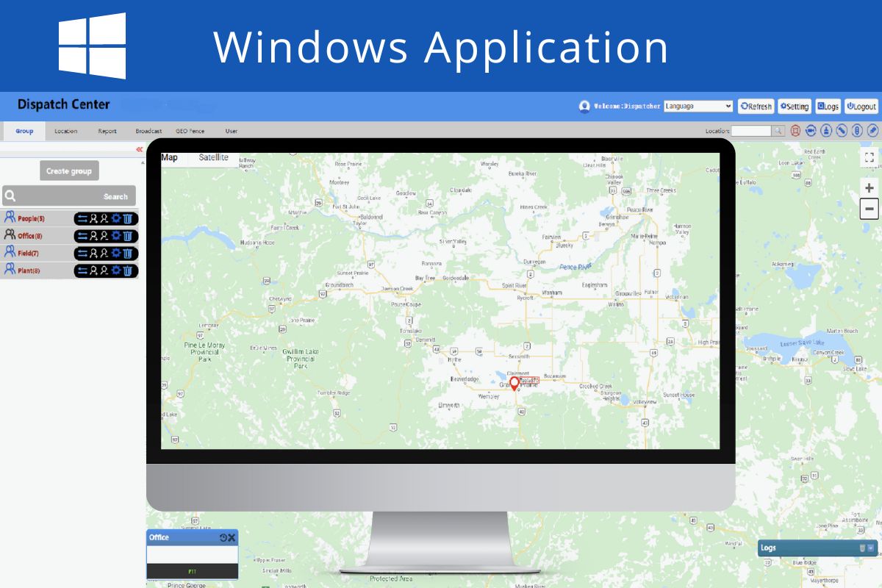Add a member to the Plant group
The height and width of the screenshot is (588, 882).
pos(93,271)
